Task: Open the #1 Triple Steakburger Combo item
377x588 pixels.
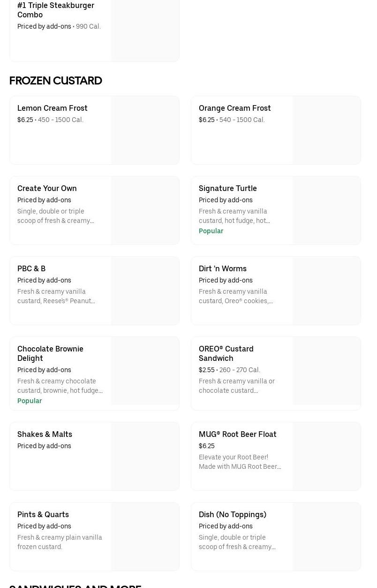Action: (x=55, y=10)
